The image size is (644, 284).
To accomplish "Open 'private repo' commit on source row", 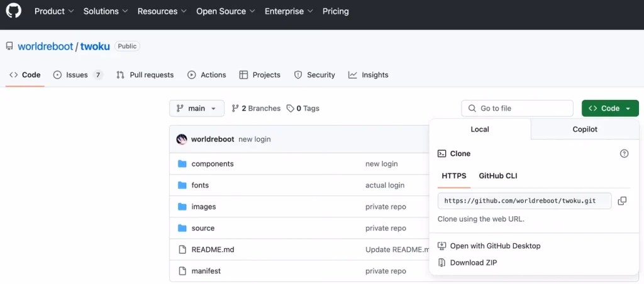I will (x=386, y=228).
